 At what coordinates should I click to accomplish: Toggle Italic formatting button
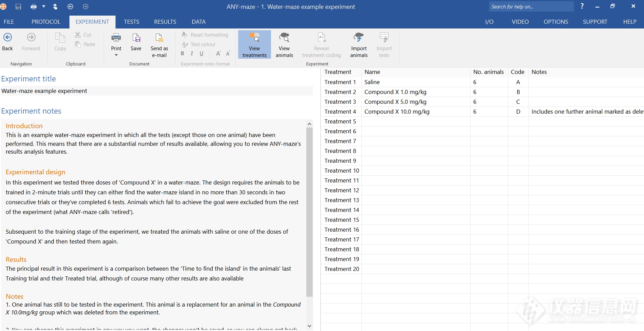[192, 53]
